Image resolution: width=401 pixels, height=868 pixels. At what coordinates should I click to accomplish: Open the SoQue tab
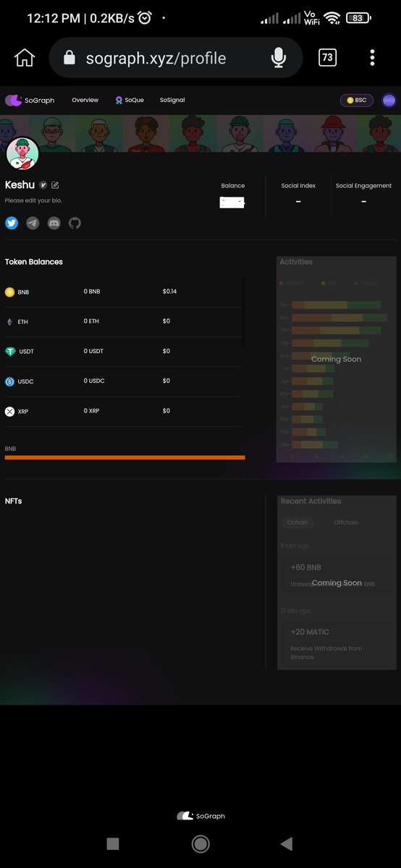130,101
